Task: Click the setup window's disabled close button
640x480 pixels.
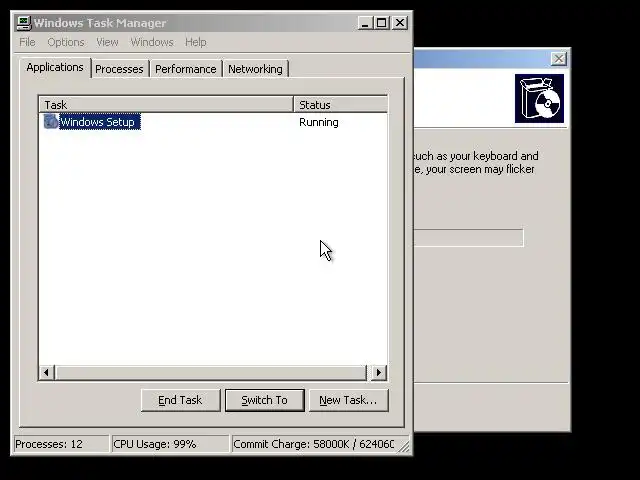Action: (558, 59)
